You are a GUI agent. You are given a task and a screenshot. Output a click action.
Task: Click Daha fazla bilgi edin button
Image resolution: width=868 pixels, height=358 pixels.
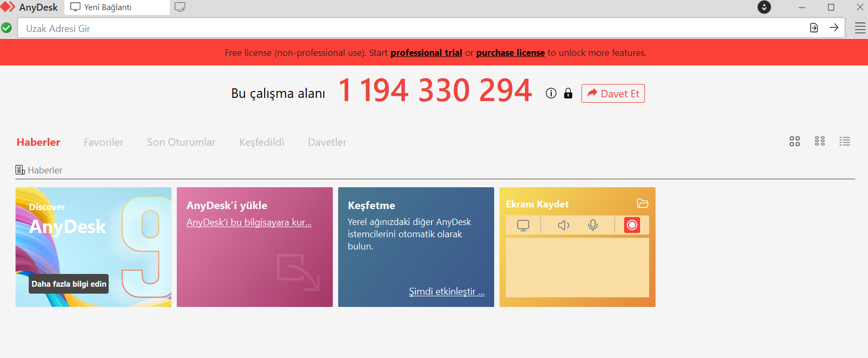(x=69, y=284)
